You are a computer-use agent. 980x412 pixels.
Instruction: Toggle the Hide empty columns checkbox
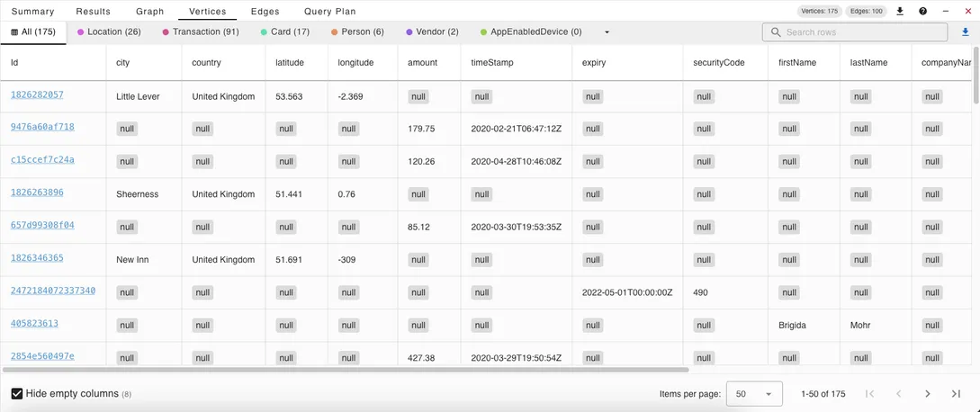pyautogui.click(x=17, y=394)
